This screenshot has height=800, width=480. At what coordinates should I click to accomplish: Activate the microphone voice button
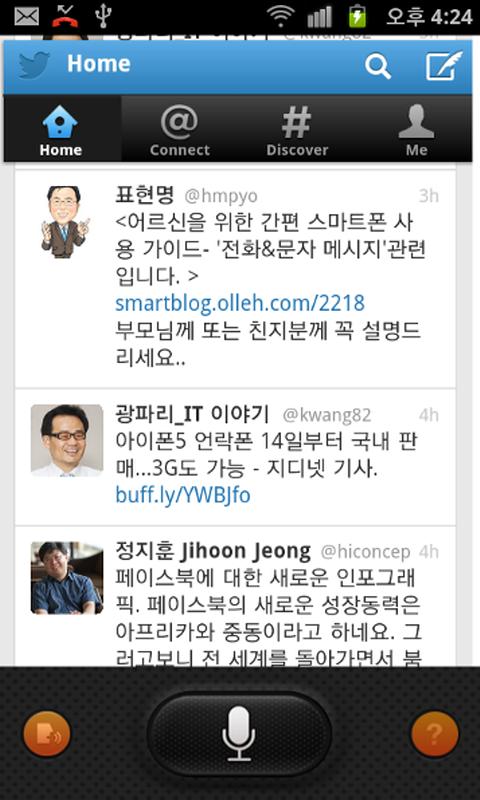[x=239, y=734]
